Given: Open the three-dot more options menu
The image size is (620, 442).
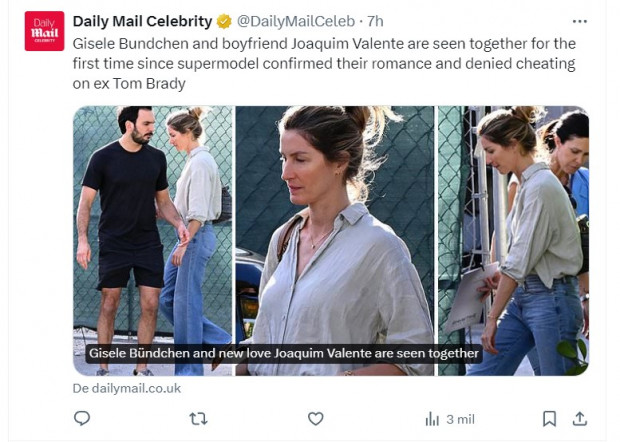Looking at the screenshot, I should click(580, 21).
